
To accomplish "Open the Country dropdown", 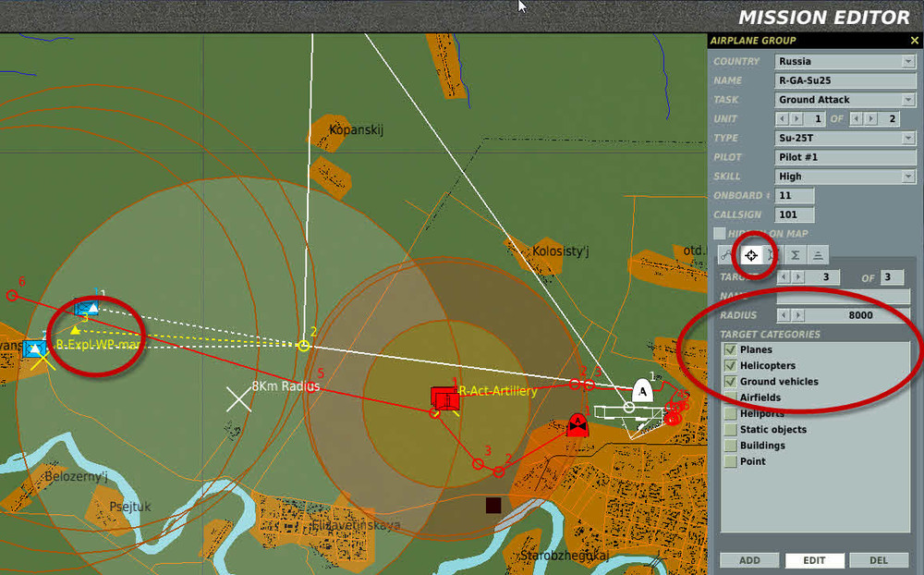I will click(x=908, y=61).
